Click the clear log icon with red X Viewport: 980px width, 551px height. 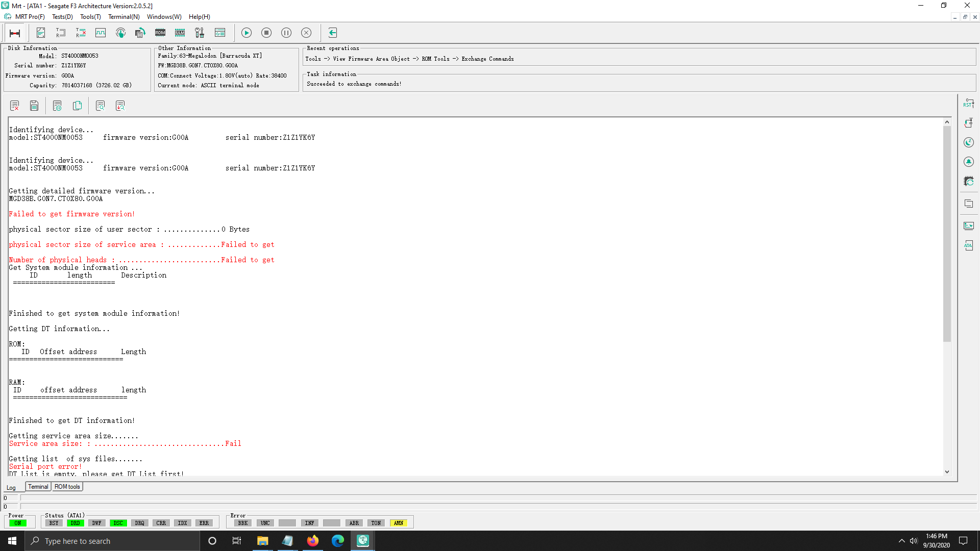(14, 106)
